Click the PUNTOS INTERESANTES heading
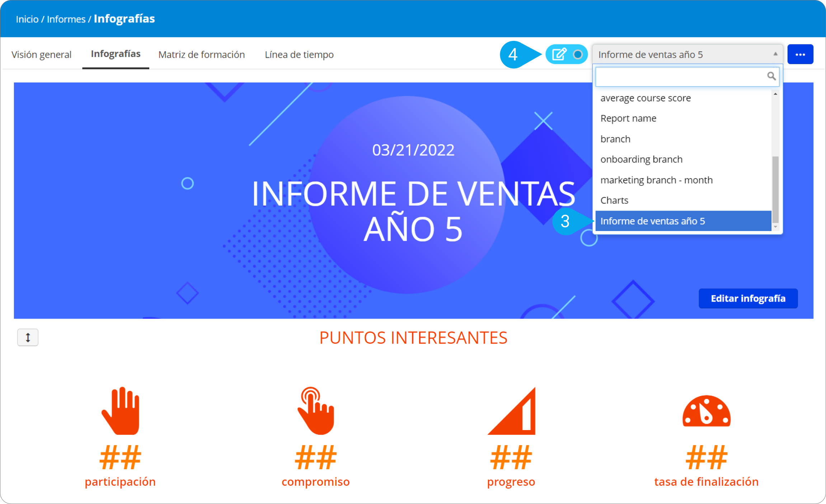This screenshot has height=504, width=826. [x=413, y=338]
